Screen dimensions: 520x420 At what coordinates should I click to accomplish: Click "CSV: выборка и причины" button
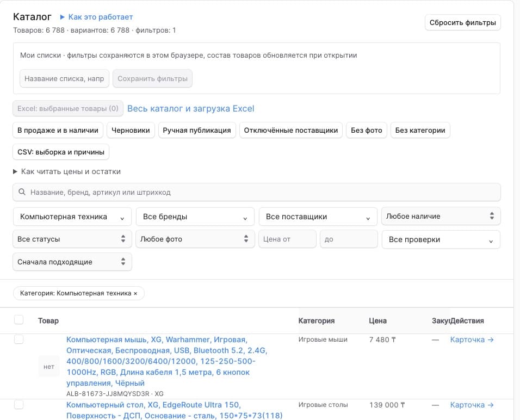click(61, 152)
